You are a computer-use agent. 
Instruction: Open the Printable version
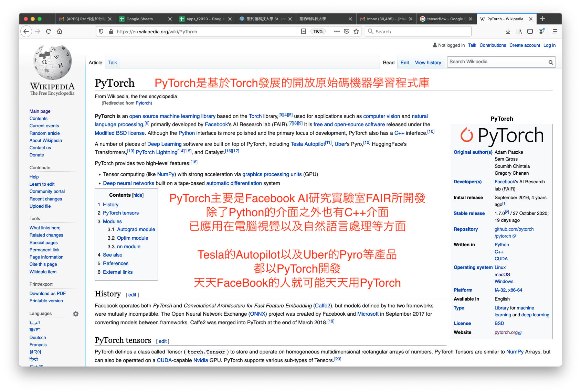[x=46, y=301]
